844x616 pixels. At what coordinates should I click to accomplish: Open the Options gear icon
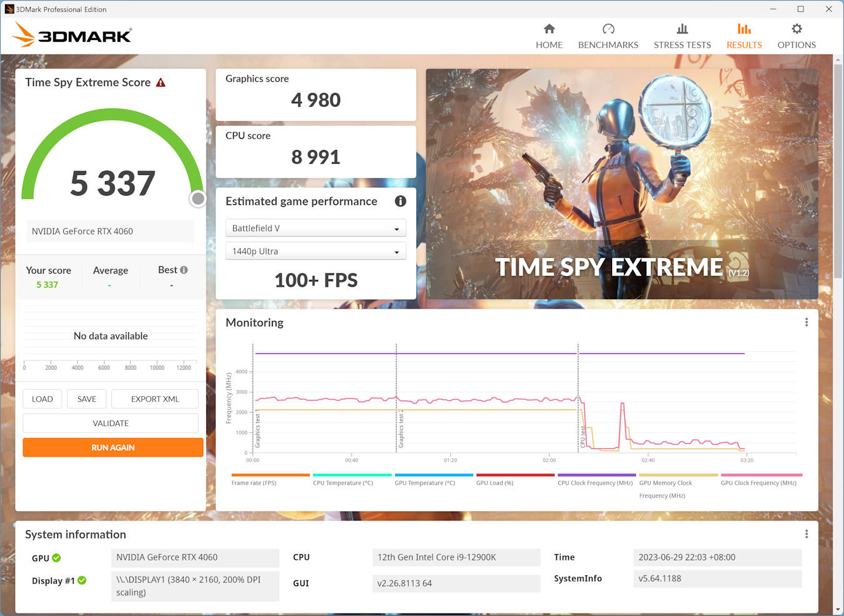click(x=796, y=29)
